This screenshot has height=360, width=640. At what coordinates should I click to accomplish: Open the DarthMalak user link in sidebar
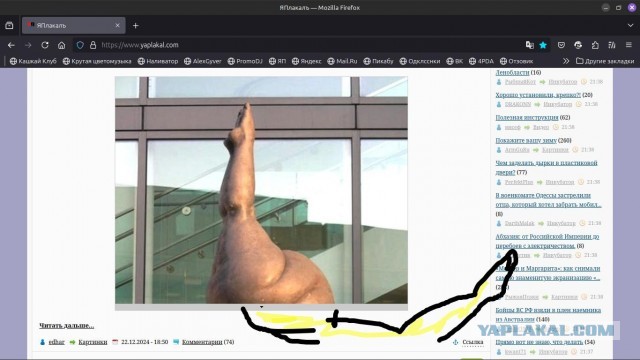(x=519, y=223)
